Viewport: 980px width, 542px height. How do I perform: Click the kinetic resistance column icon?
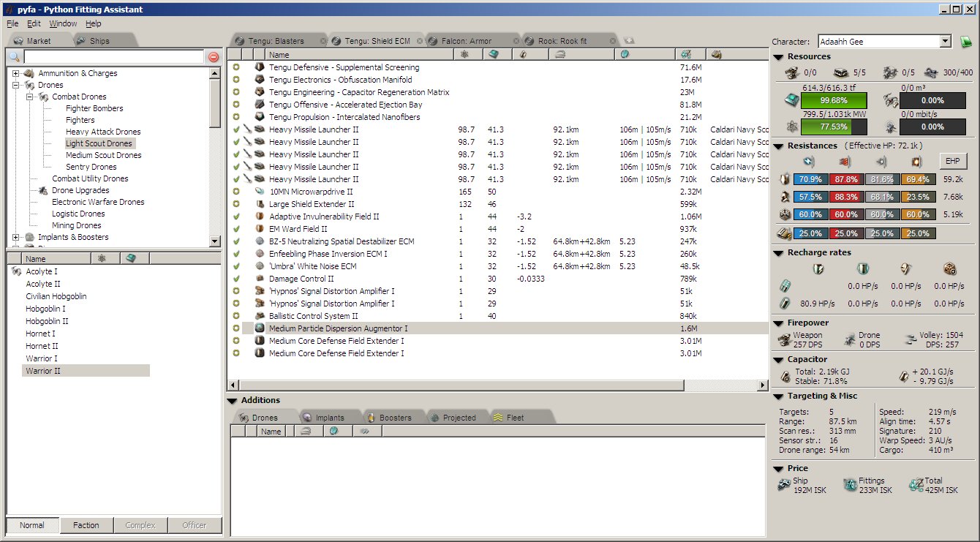click(881, 161)
